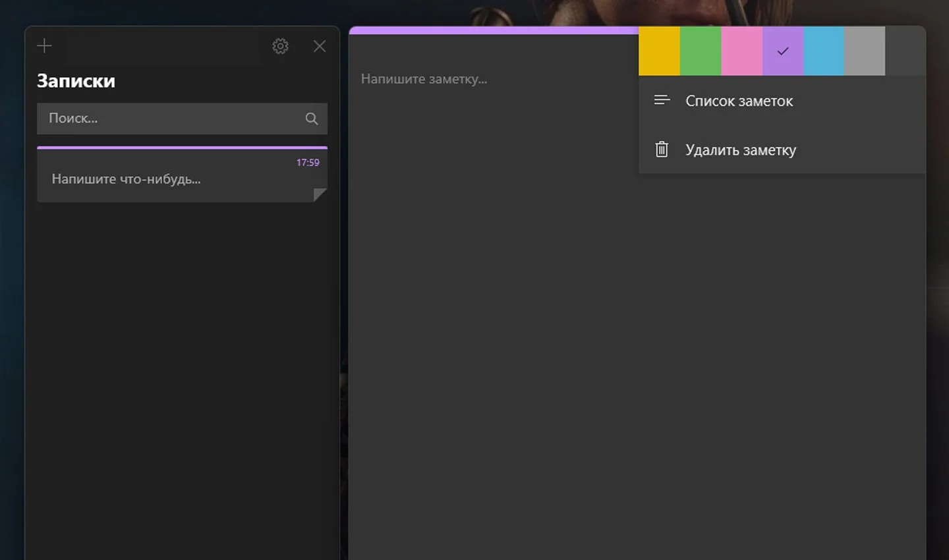Focus the Поиск search field
949x560 pixels.
pyautogui.click(x=182, y=119)
